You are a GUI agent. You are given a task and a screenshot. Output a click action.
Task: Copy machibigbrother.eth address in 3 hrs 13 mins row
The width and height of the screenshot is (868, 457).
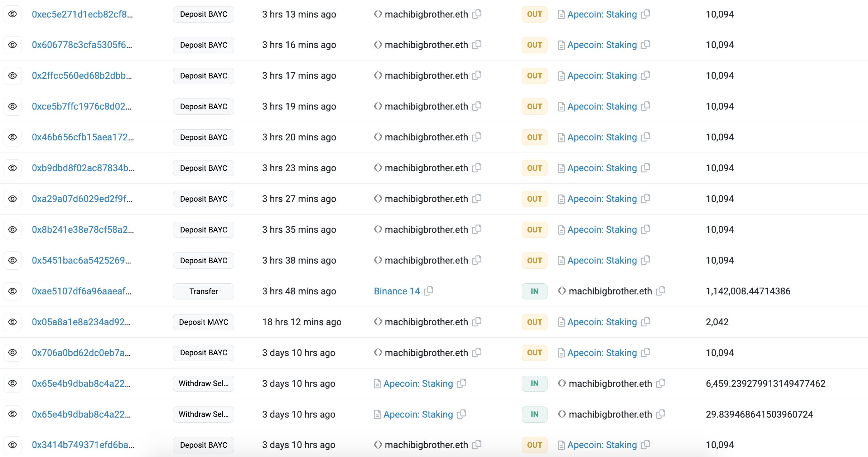pos(477,14)
